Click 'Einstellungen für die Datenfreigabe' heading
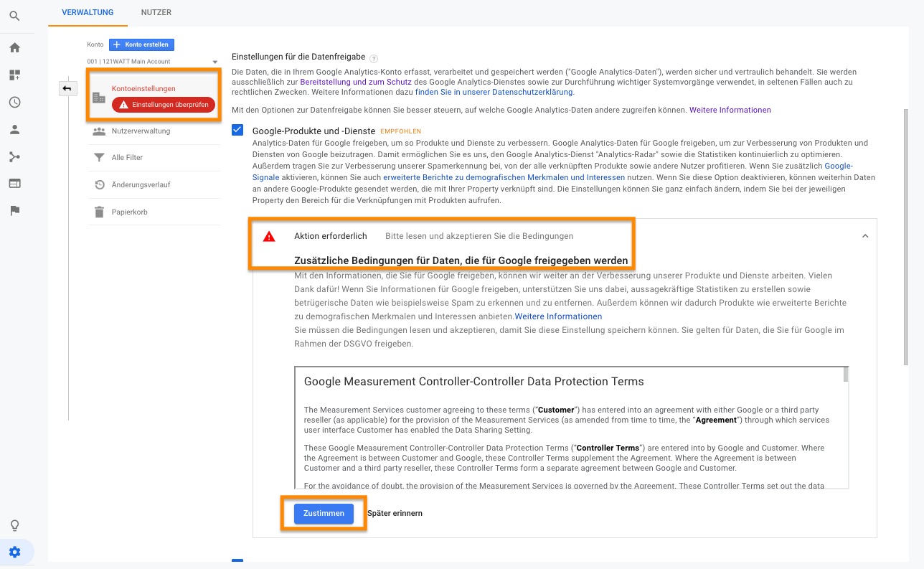Screen dimensions: 924x569 (x=298, y=57)
